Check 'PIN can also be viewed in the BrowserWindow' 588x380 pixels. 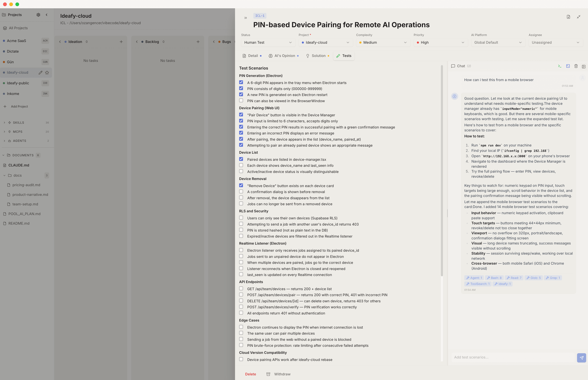pyautogui.click(x=241, y=100)
